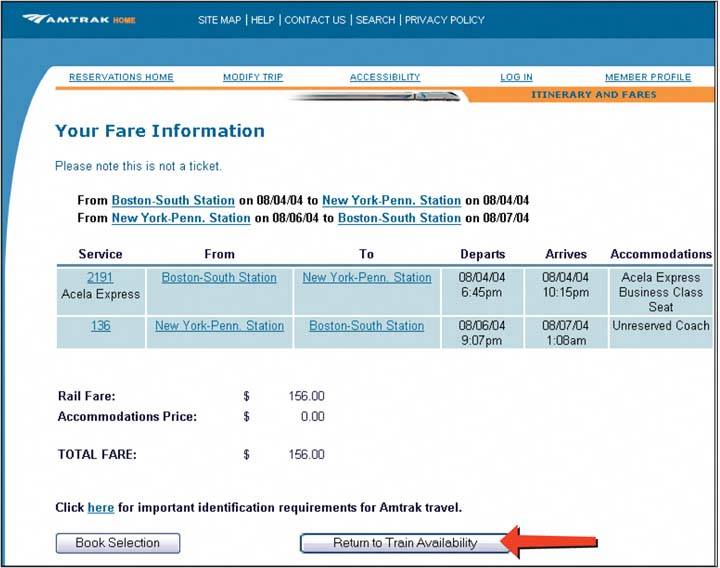This screenshot has width=720, height=568.
Task: Click New York-Penn. Station in train 2191 row
Action: [367, 278]
